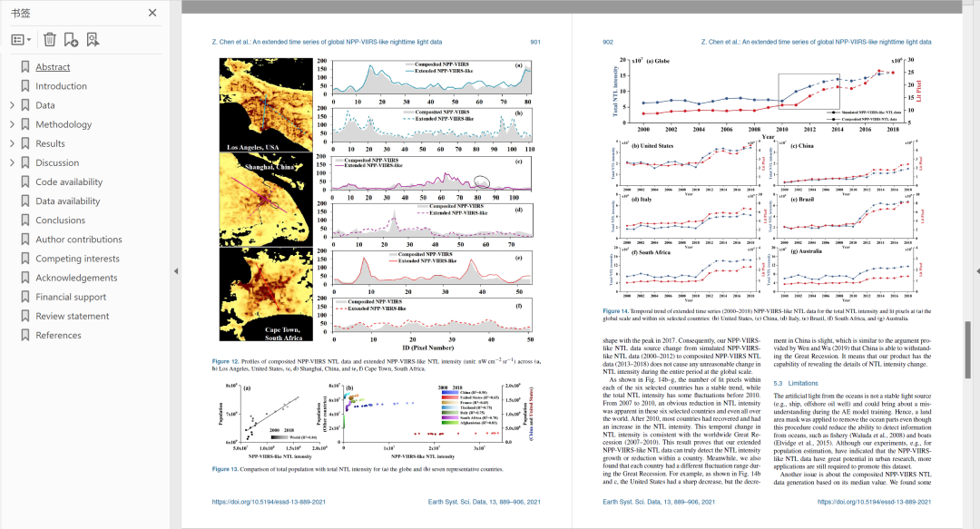The height and width of the screenshot is (529, 980).
Task: Close the 书签 bookmarks panel
Action: [152, 13]
